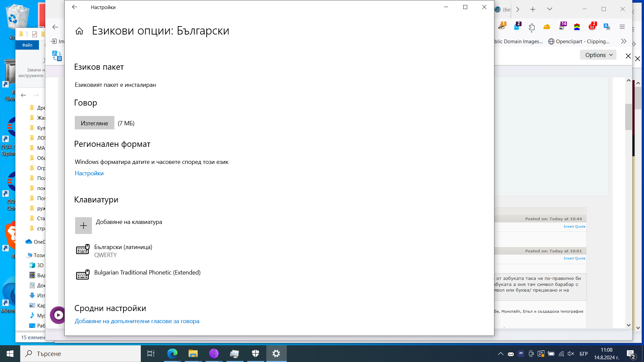Open the Настройки regional format link
The height and width of the screenshot is (362, 644).
(x=89, y=173)
